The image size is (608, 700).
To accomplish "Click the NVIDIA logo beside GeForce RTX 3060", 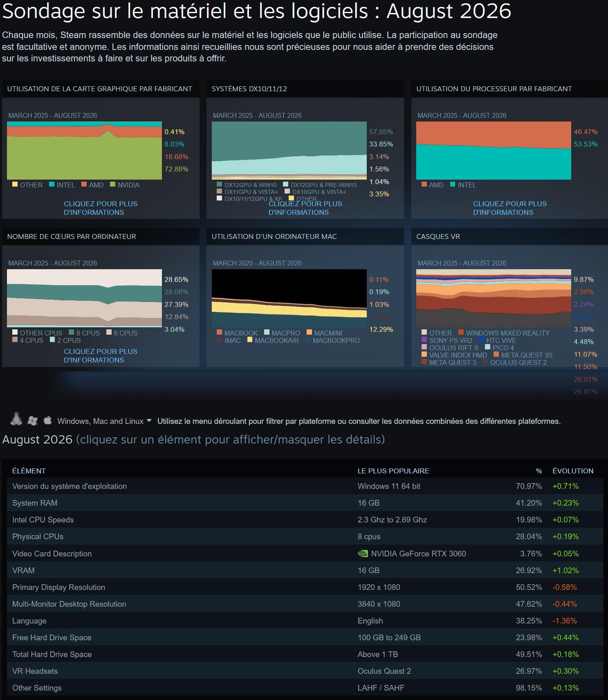I will coord(363,554).
